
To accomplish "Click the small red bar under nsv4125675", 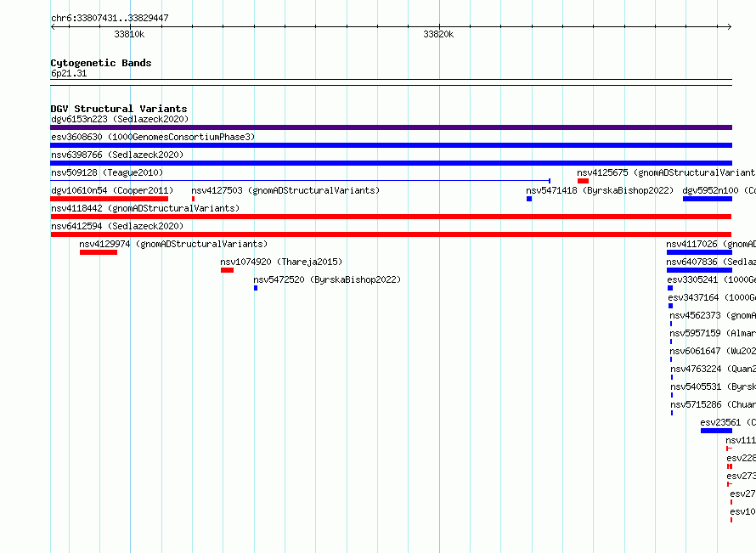I will 583,181.
